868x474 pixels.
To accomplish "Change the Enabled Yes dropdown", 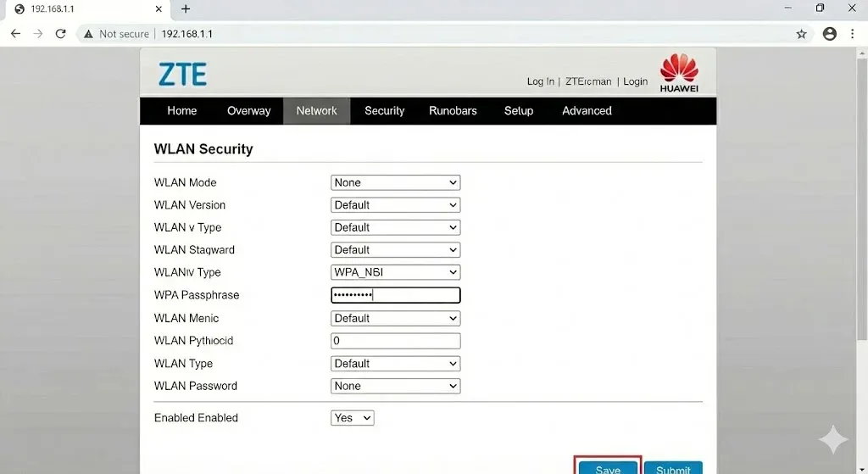I will coord(352,418).
